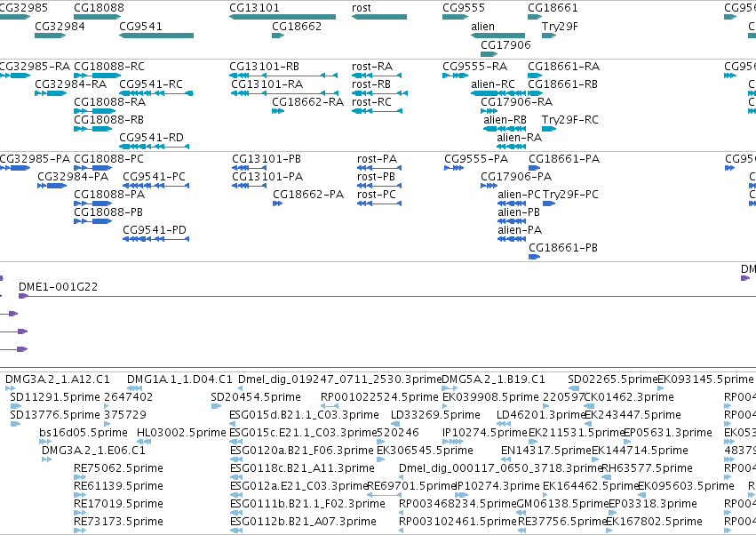756x535 pixels.
Task: Choose transcript rost-RB
Action: [371, 84]
